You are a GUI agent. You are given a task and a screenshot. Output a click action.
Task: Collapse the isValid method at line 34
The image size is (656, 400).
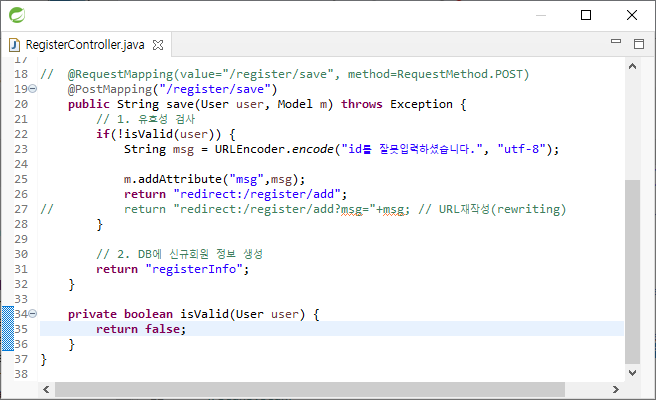33,313
